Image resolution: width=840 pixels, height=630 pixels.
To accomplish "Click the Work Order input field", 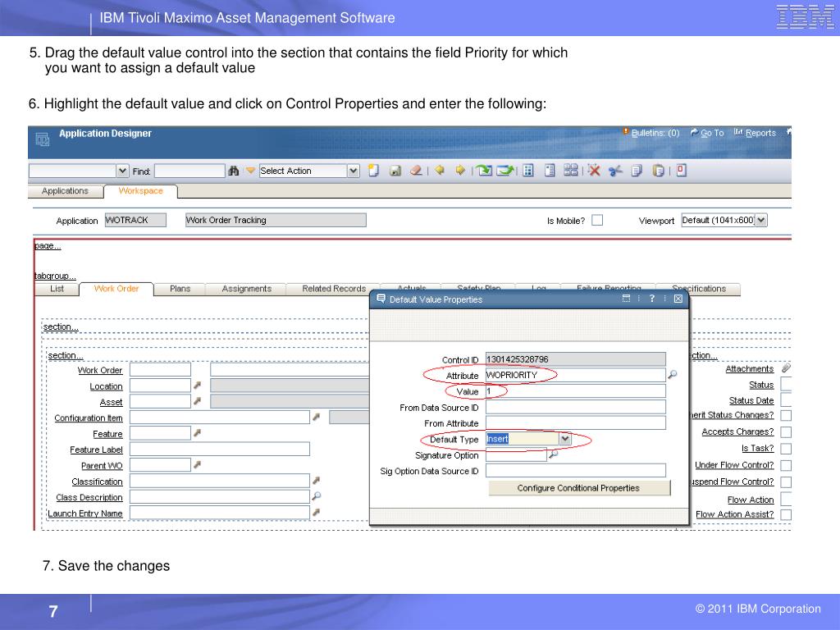I will (x=160, y=370).
